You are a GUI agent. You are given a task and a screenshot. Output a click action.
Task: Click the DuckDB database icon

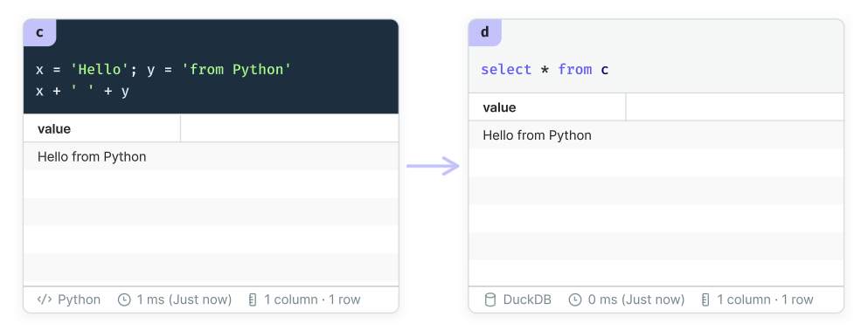(490, 299)
